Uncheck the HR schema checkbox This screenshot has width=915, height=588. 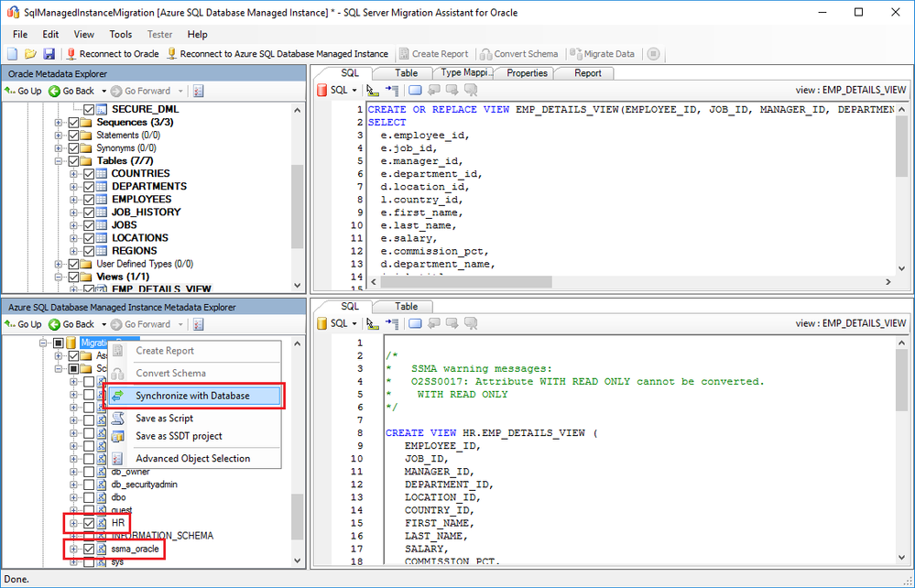89,523
